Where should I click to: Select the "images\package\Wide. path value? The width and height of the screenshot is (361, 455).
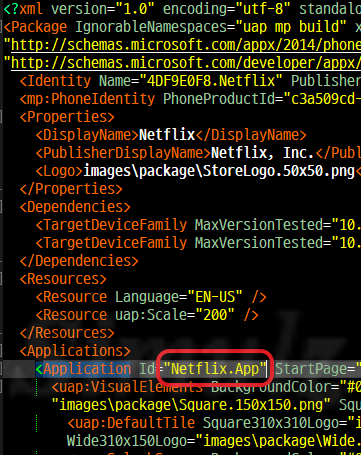279,441
